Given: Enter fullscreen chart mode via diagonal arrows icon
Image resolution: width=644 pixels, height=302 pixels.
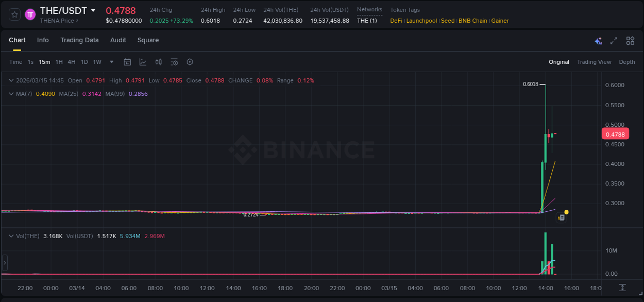Looking at the screenshot, I should point(613,40).
